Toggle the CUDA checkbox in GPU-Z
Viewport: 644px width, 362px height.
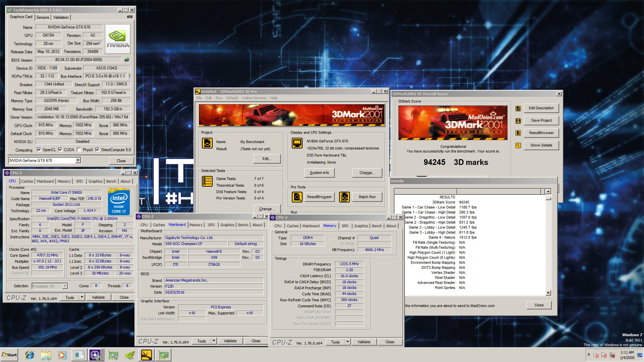tap(60, 150)
